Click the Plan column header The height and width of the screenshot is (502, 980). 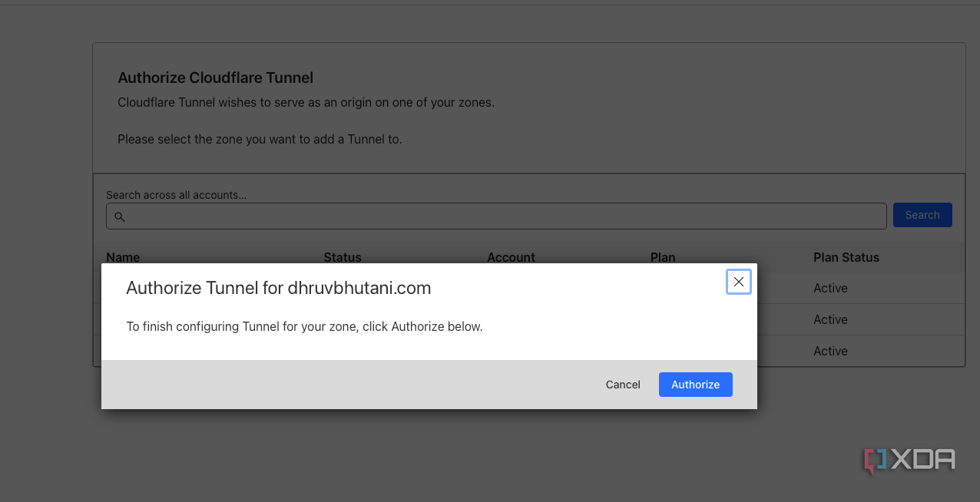pos(663,257)
